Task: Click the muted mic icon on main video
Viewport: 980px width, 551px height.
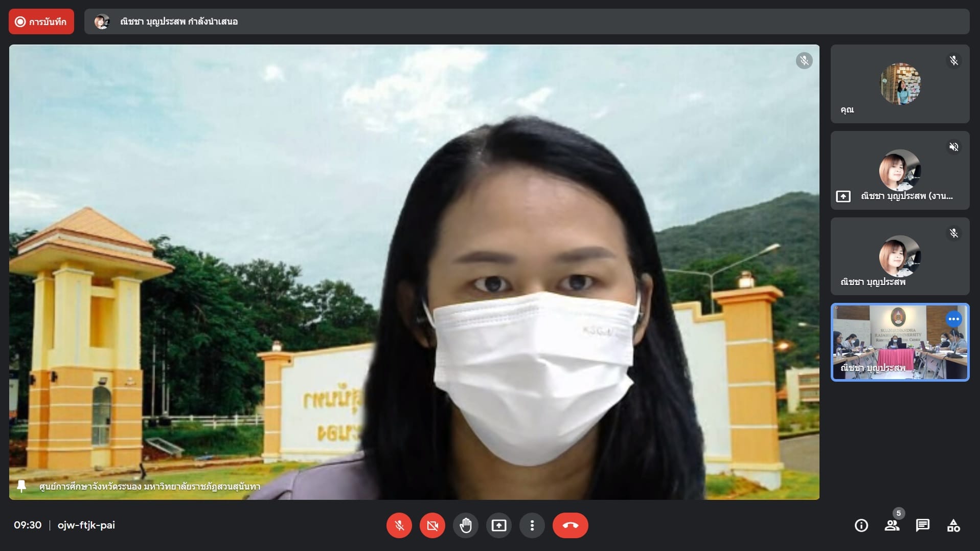Action: [x=804, y=61]
